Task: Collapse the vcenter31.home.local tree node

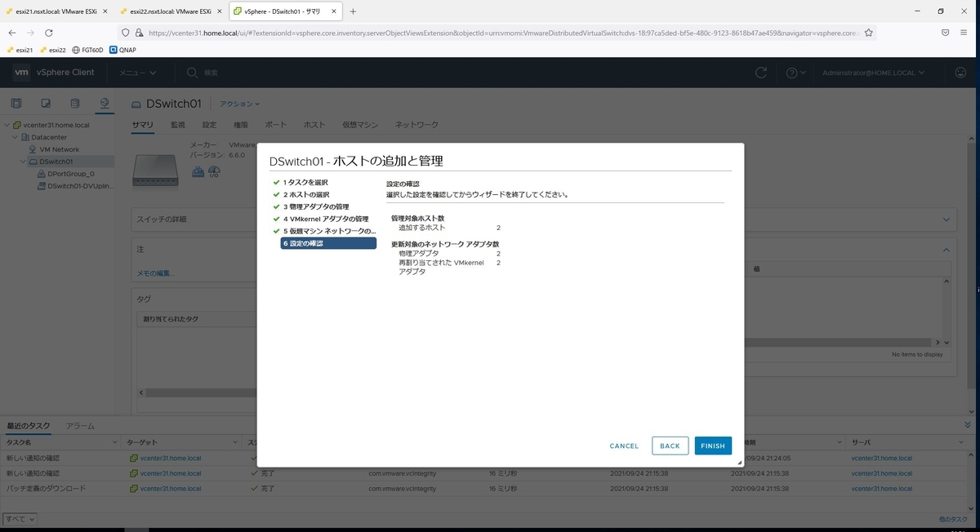Action: point(7,126)
